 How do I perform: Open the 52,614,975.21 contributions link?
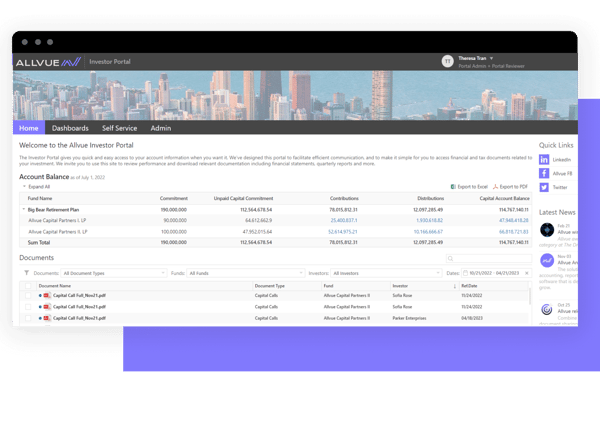point(342,232)
